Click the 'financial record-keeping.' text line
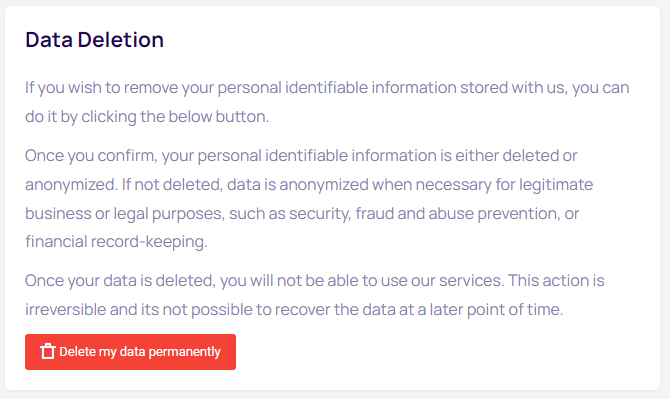The image size is (670, 399). [x=116, y=242]
